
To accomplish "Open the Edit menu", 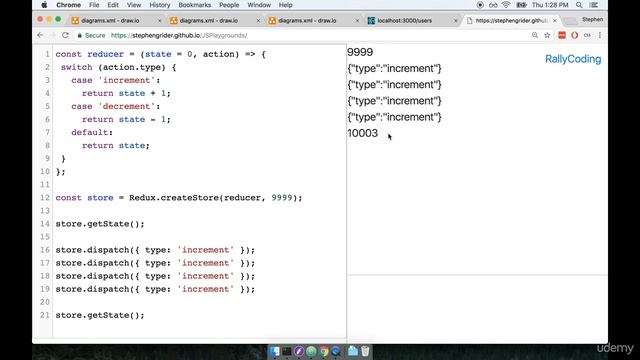I will 113,5.
